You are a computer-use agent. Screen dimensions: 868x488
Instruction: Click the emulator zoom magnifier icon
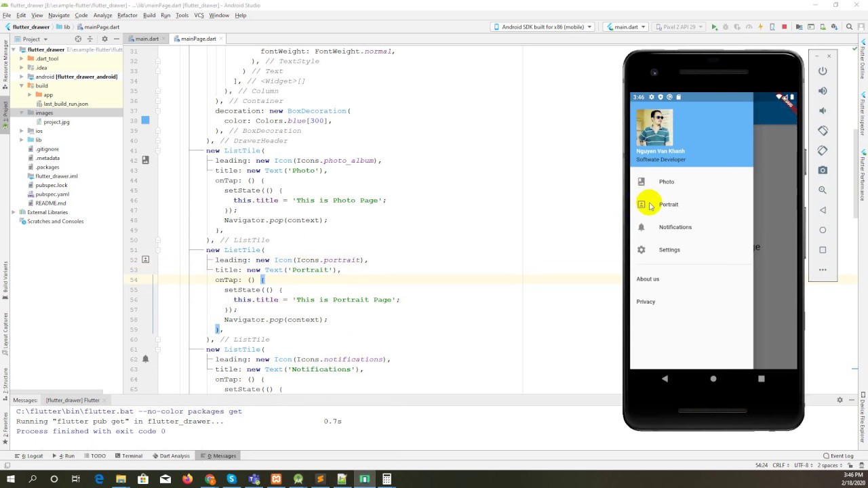click(x=823, y=190)
